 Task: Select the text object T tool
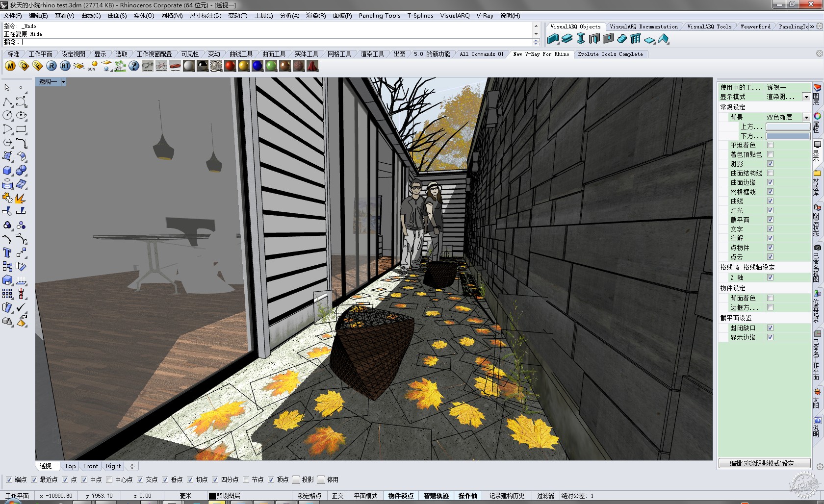click(7, 252)
